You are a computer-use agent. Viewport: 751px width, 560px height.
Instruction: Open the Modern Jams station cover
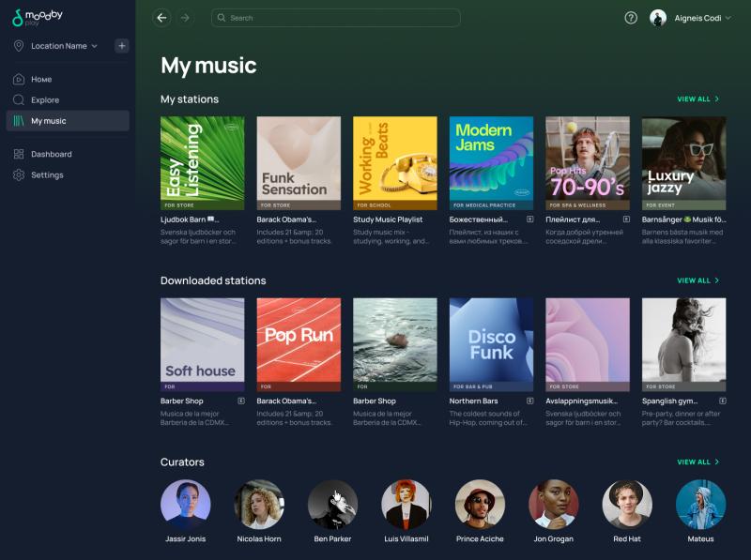point(491,162)
